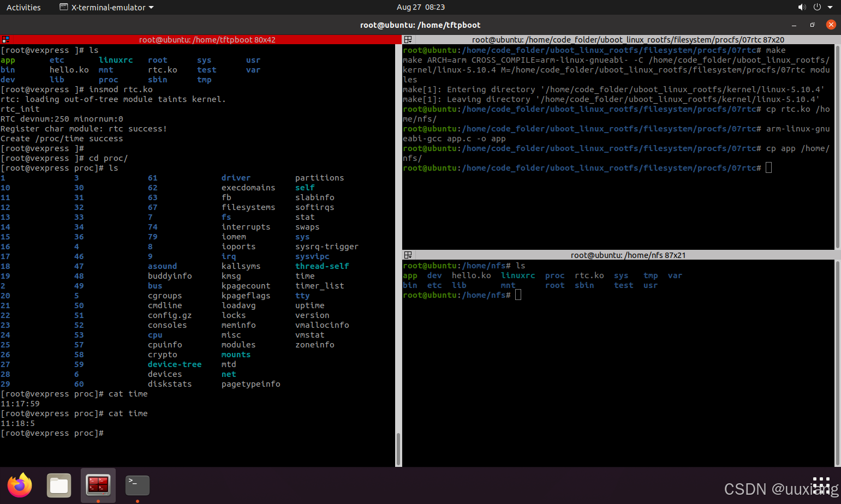Open Files from the dock
The width and height of the screenshot is (841, 504).
click(x=59, y=485)
